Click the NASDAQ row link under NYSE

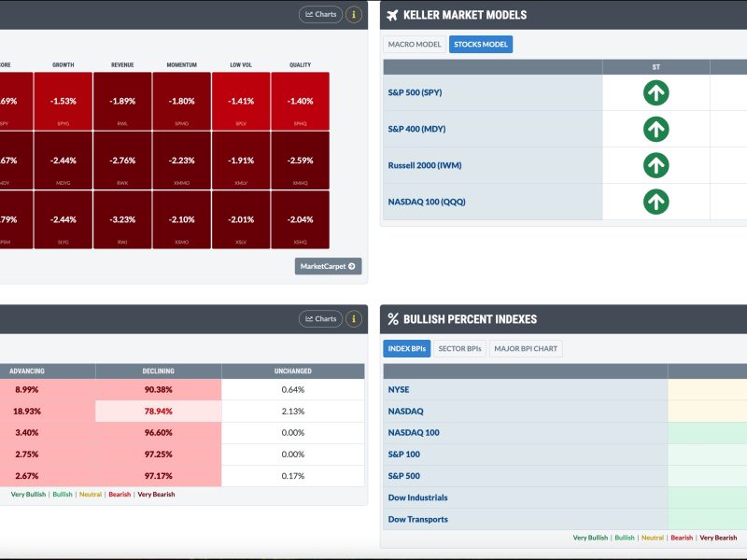point(406,411)
